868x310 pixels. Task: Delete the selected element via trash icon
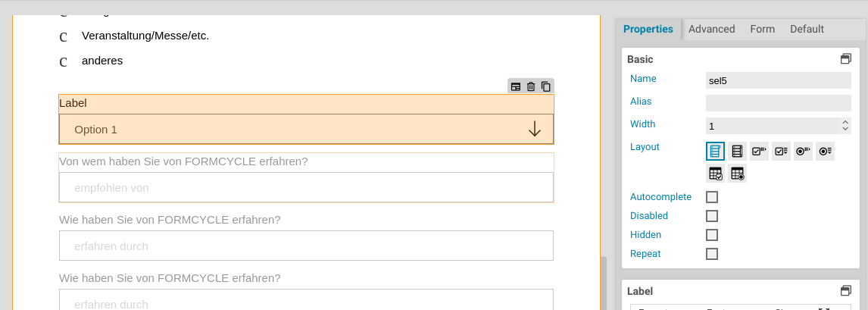(x=531, y=86)
